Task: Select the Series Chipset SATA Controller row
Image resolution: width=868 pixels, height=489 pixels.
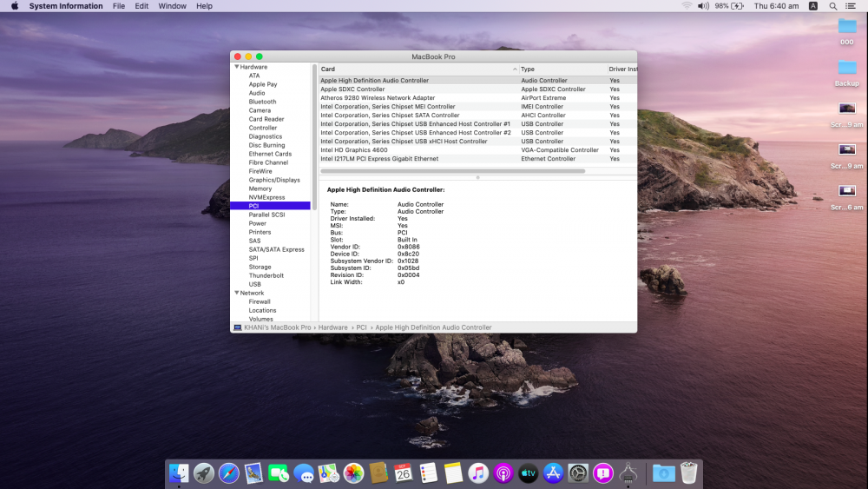Action: [x=477, y=116]
